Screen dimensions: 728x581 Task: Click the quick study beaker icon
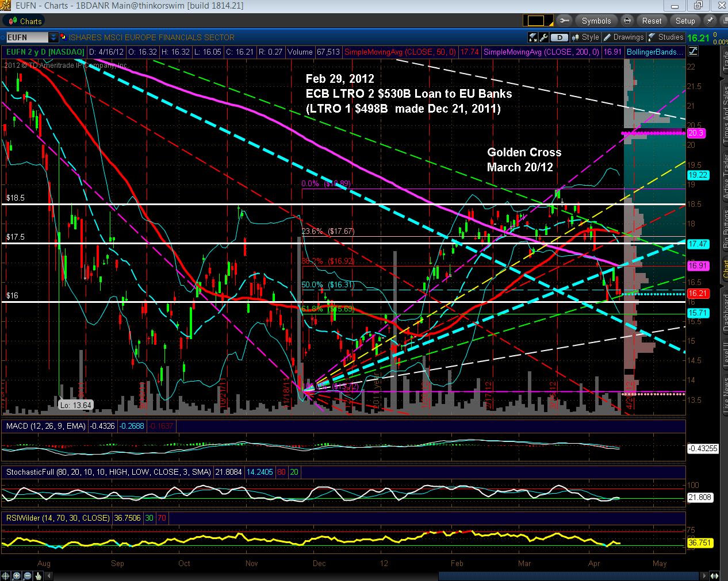[532, 37]
